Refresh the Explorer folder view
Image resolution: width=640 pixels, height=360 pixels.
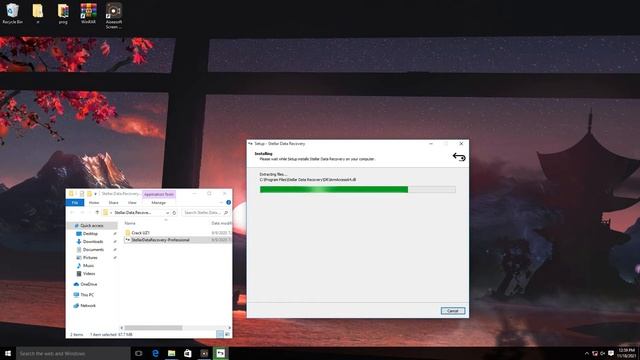pos(174,213)
